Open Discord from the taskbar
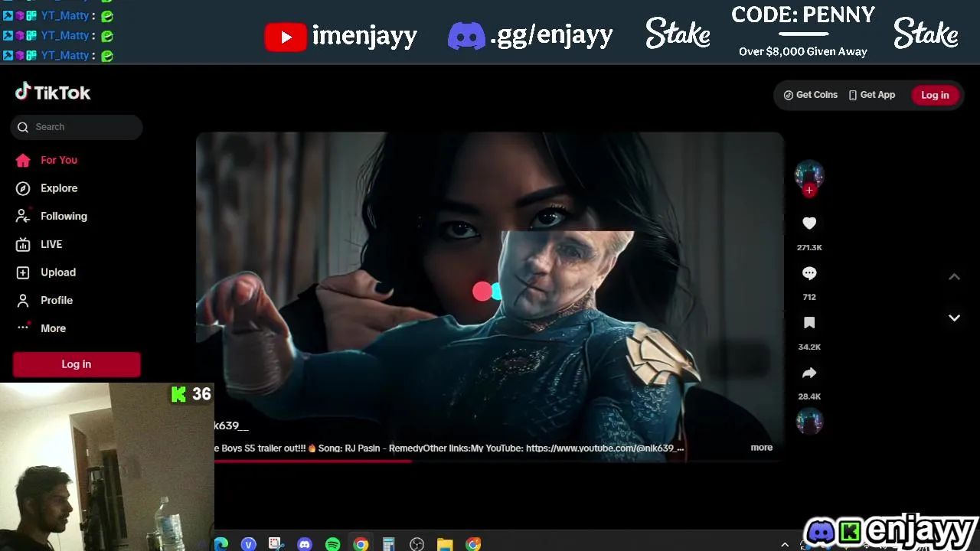The height and width of the screenshot is (551, 980). 305,544
